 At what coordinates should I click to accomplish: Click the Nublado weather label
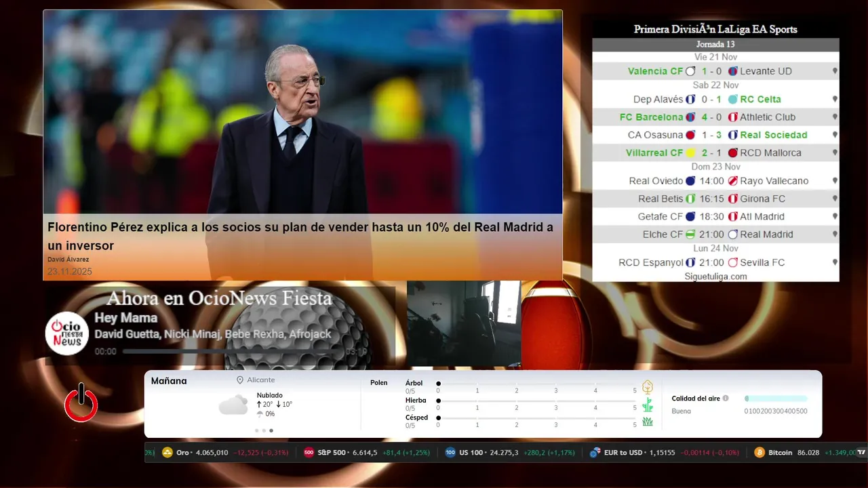coord(270,395)
